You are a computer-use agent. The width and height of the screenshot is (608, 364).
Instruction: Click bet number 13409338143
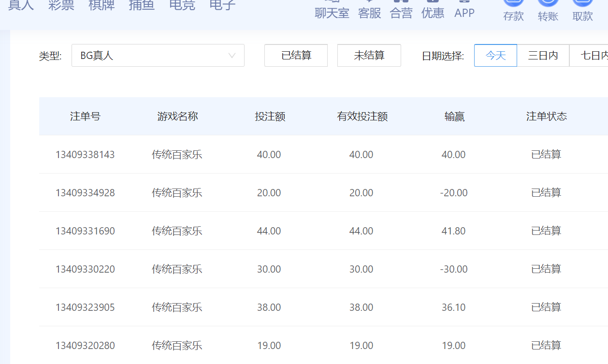[x=85, y=155]
